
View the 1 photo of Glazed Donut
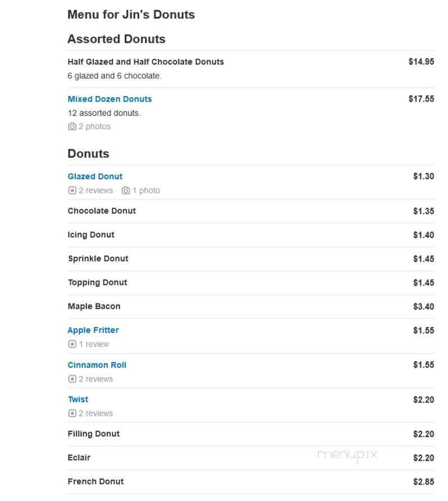tap(147, 190)
